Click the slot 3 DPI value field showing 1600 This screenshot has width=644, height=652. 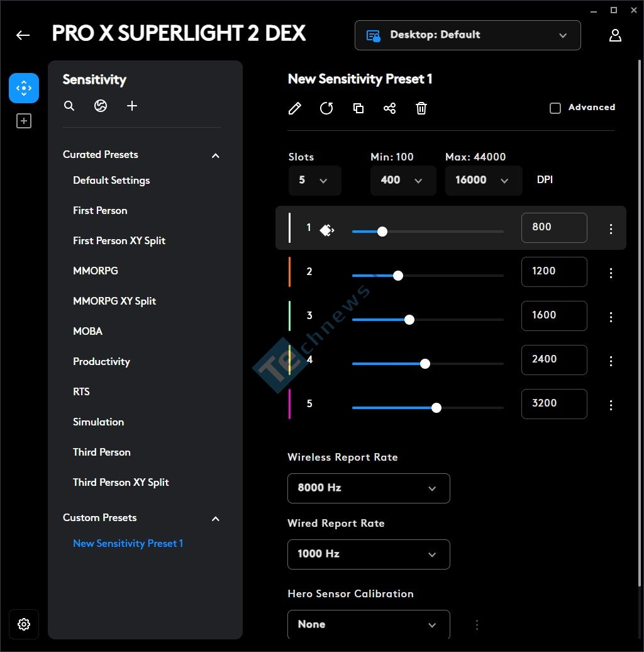(554, 316)
